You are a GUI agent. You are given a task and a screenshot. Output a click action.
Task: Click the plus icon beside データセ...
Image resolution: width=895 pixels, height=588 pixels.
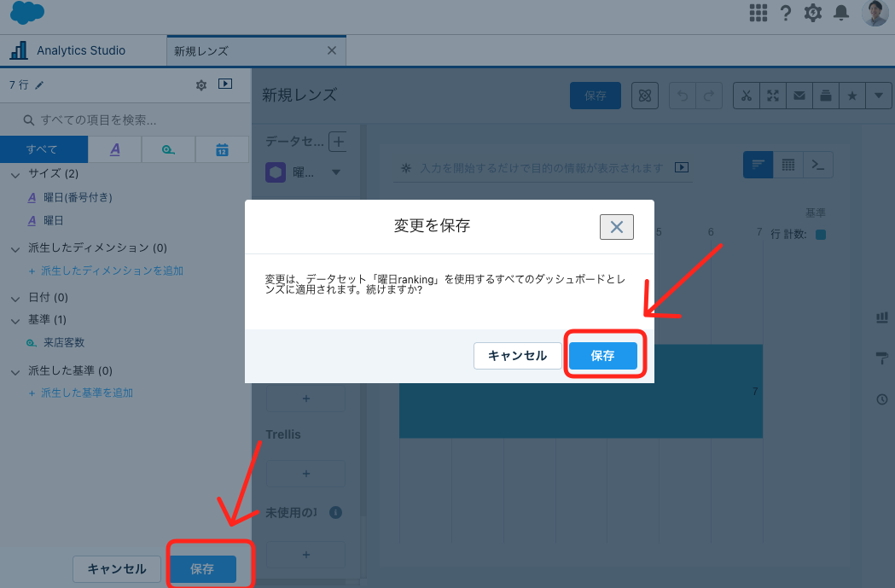339,141
